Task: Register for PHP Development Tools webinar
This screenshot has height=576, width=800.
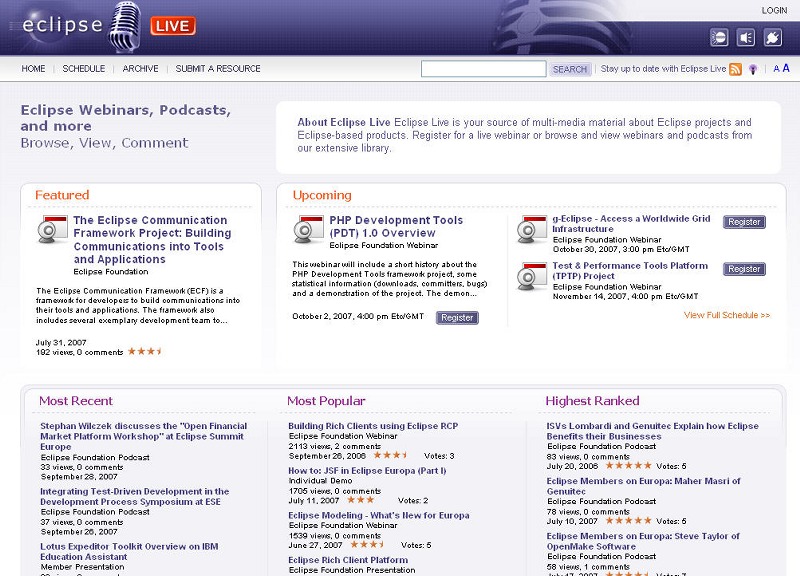Action: pos(457,318)
